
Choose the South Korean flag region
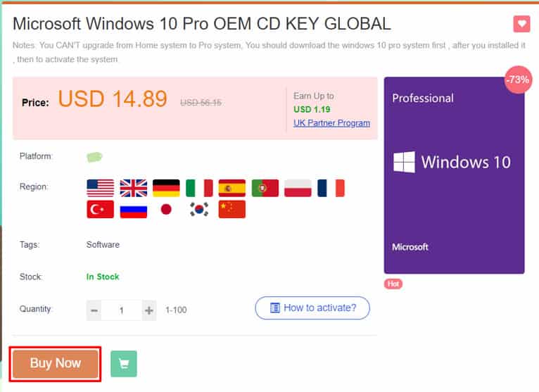click(199, 209)
